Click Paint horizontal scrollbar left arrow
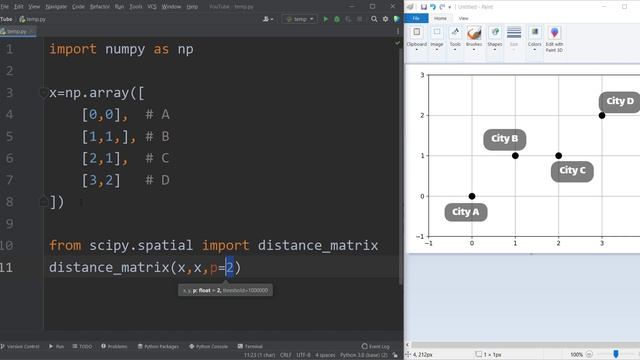640x360 pixels. pos(407,344)
